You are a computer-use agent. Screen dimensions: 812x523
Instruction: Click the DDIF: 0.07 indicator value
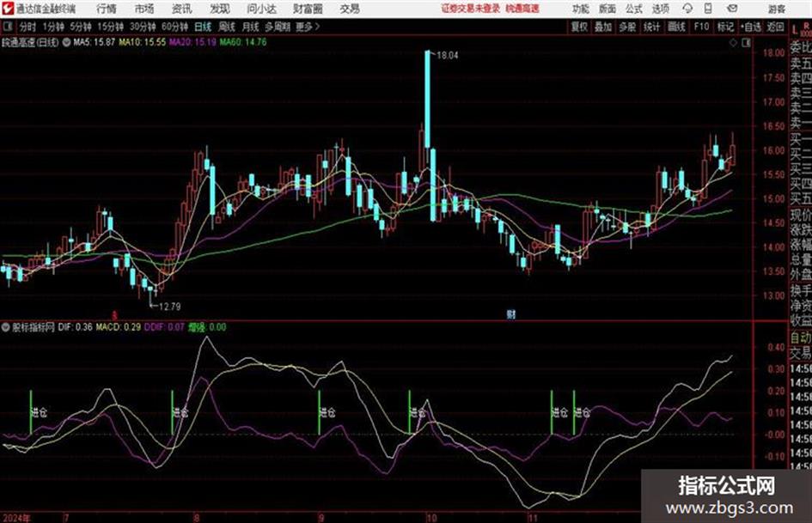tap(164, 327)
